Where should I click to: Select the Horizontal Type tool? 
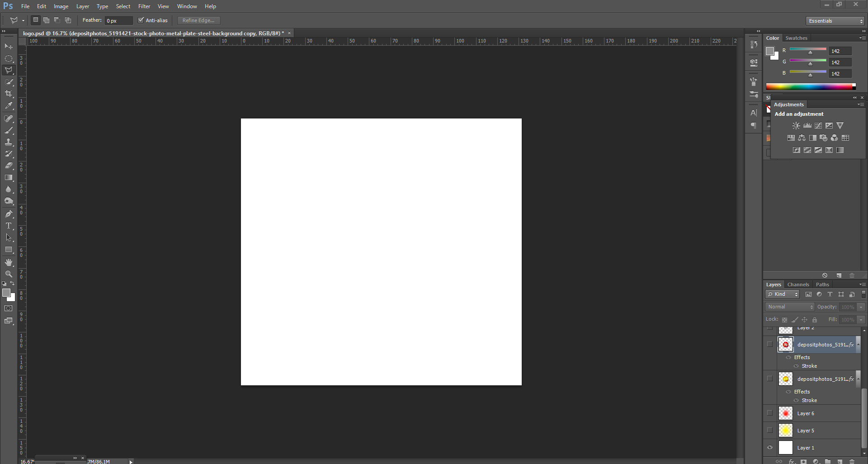tap(9, 226)
